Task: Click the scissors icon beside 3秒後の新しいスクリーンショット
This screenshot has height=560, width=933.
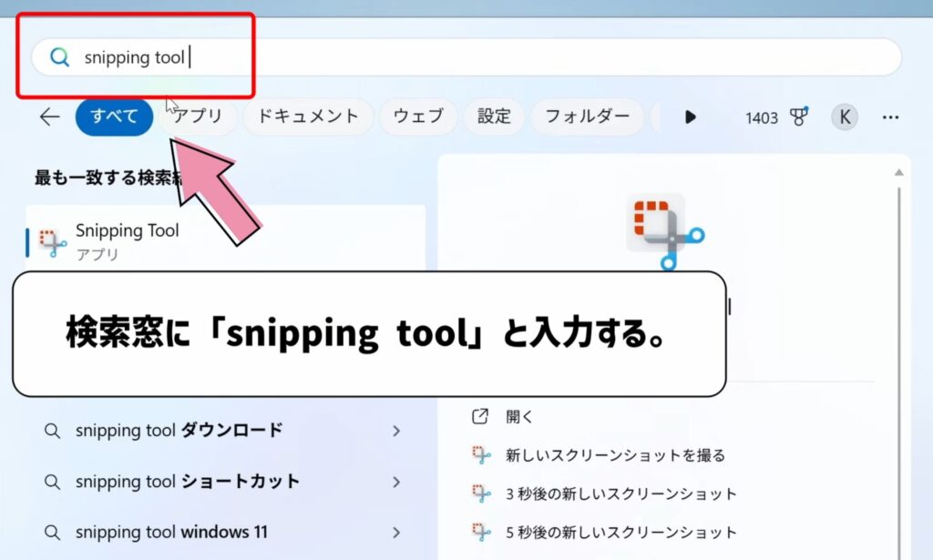Action: [483, 492]
